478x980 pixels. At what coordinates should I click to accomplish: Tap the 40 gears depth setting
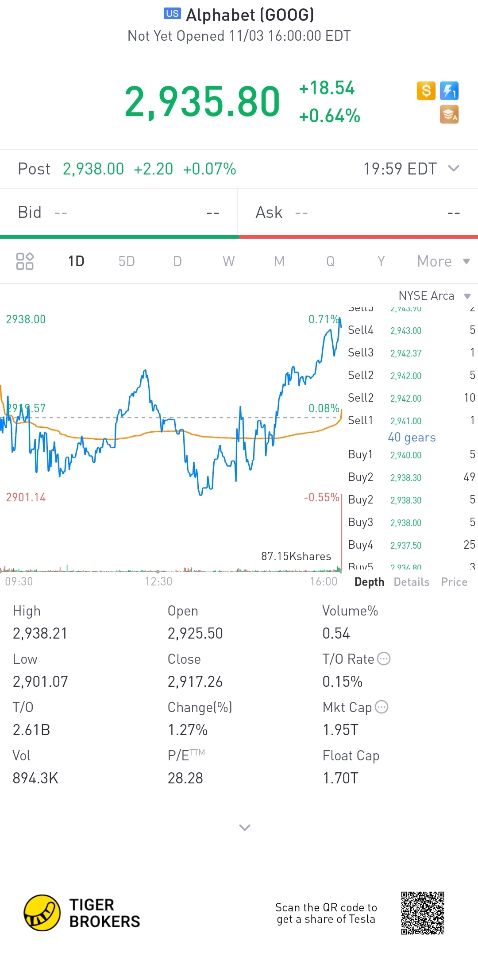412,438
